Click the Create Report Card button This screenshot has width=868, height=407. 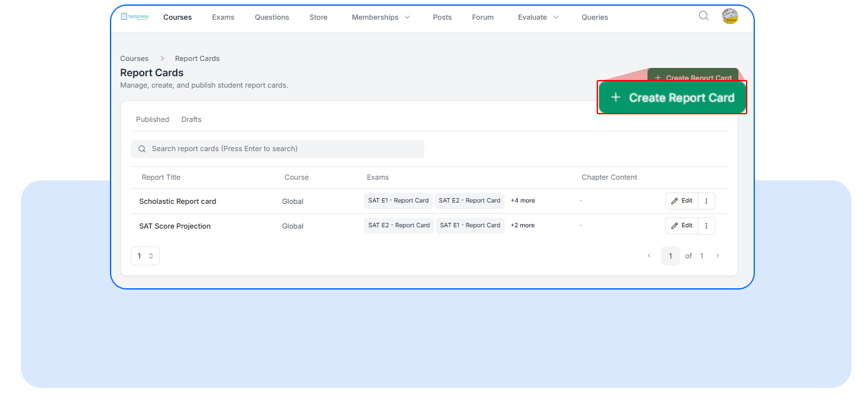pos(672,97)
